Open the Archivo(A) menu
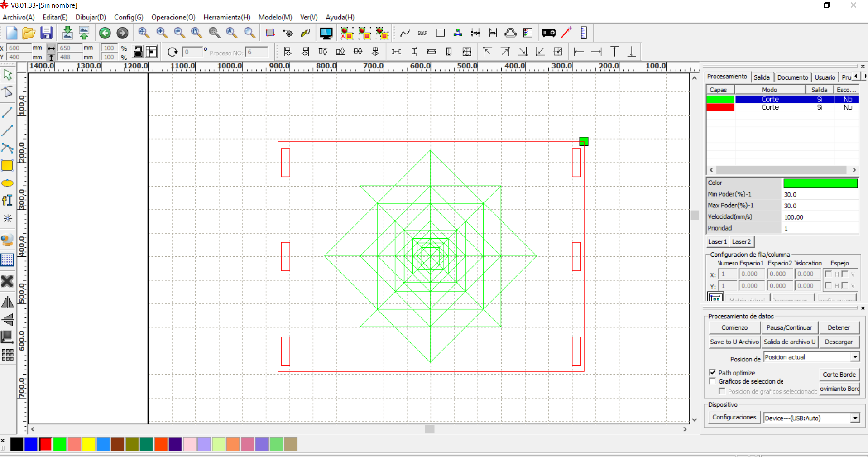Image resolution: width=868 pixels, height=457 pixels. [19, 17]
